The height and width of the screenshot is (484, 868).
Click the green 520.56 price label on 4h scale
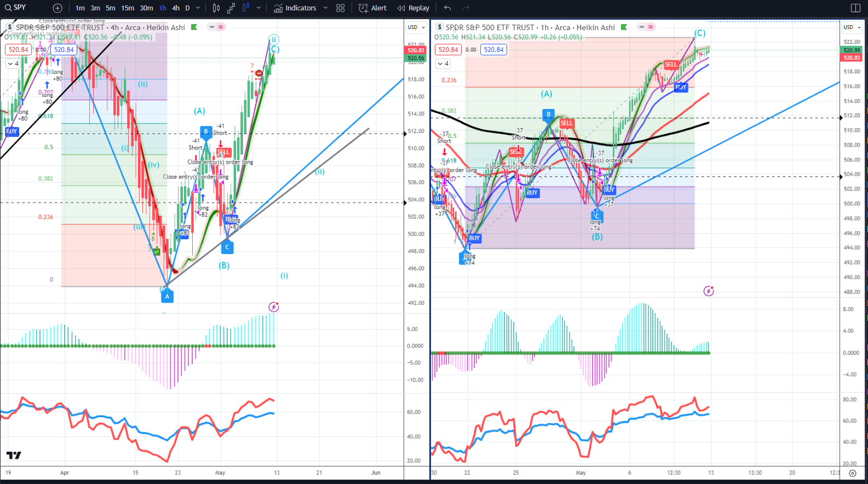pos(416,58)
